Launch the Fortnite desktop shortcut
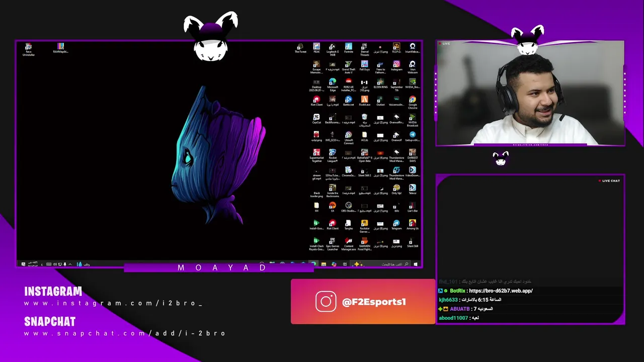The width and height of the screenshot is (644, 362). click(x=349, y=48)
